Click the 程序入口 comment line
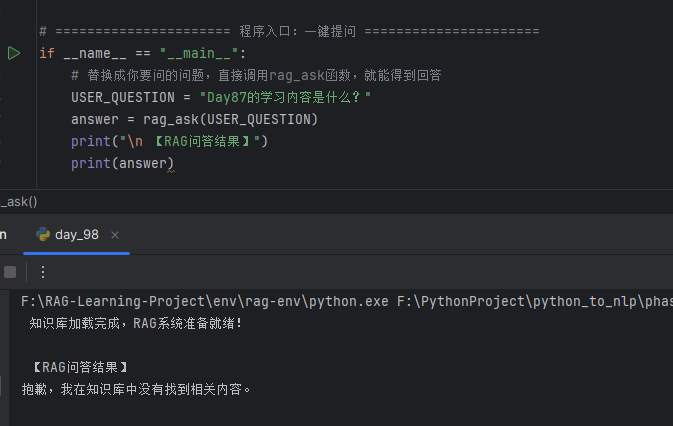The height and width of the screenshot is (426, 673). (289, 31)
